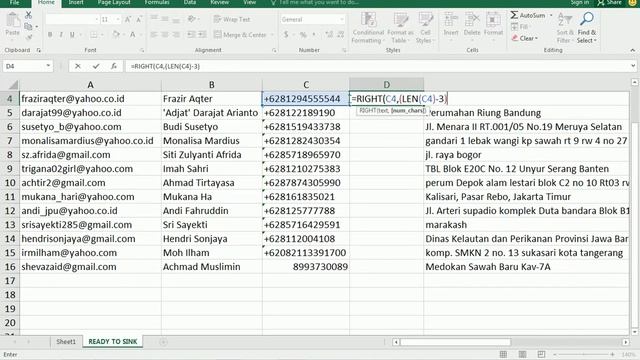Screen dimensions: 640x360
Task: Increase font size icon
Action: 128,19
